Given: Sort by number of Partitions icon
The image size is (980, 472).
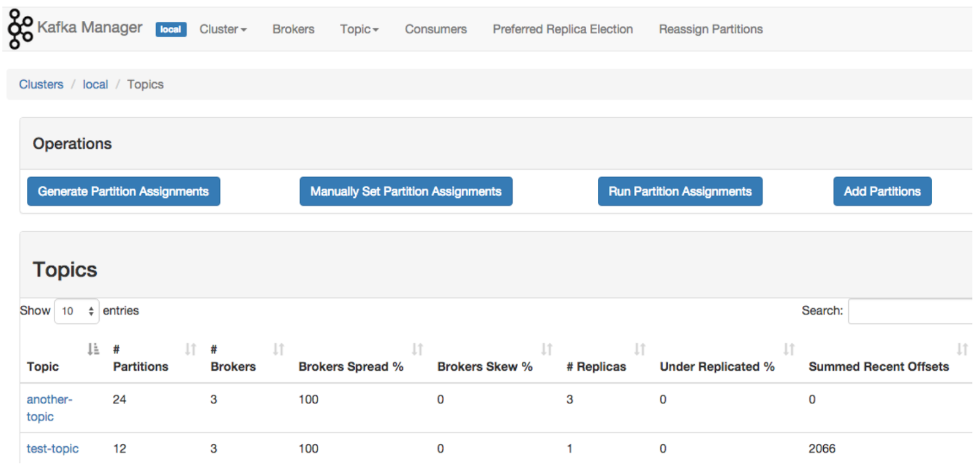Looking at the screenshot, I should 190,349.
